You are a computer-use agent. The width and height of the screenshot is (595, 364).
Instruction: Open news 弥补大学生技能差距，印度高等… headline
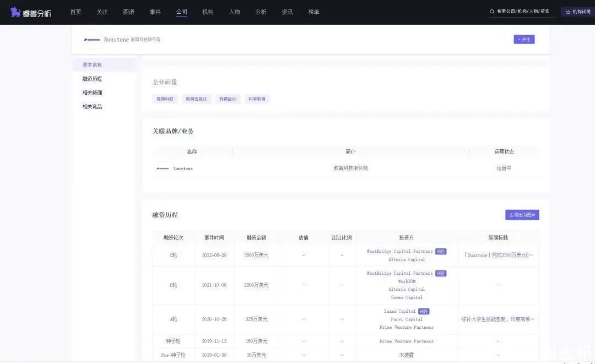498,319
